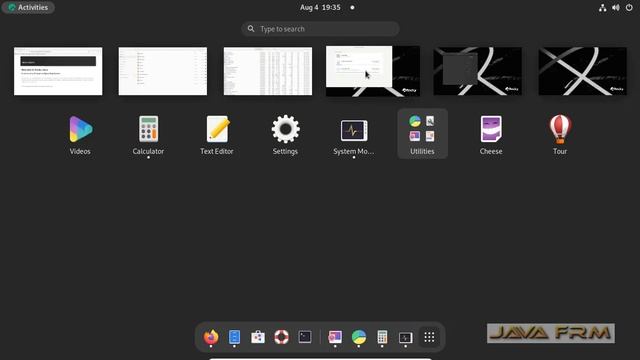Toggle the Show Applications grid button
Viewport: 640px width, 360px height.
tap(429, 337)
